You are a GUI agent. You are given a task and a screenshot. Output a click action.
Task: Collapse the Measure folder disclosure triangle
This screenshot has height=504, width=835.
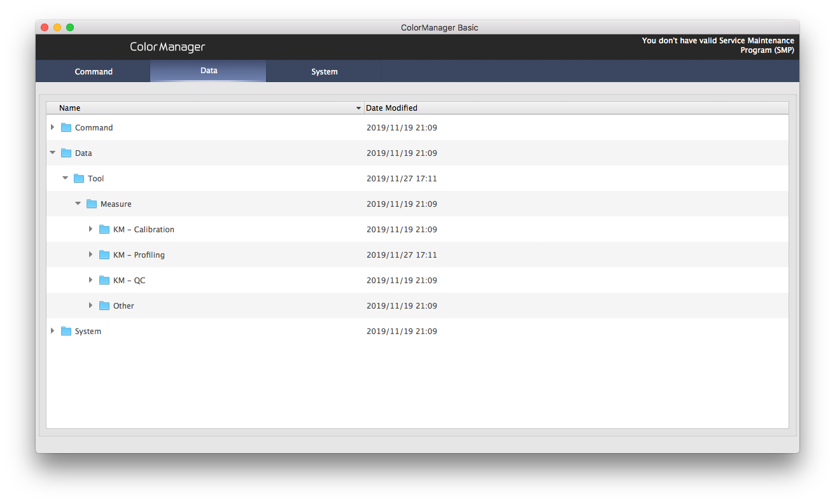[x=78, y=204]
